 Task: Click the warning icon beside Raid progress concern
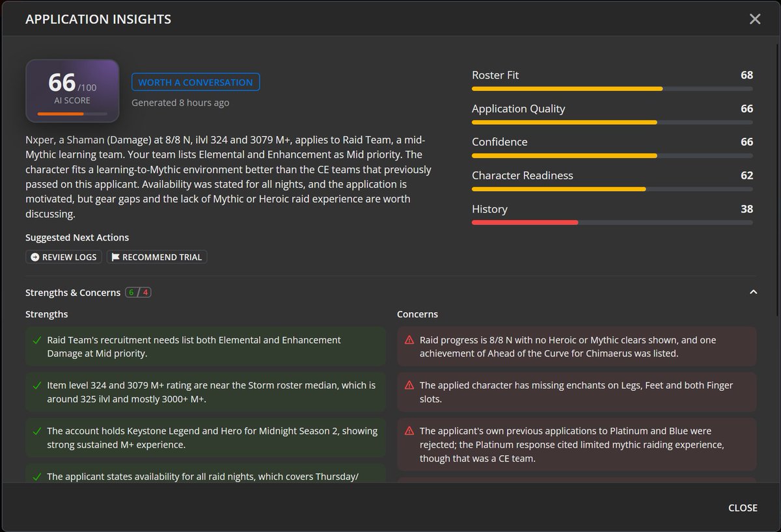pos(409,340)
